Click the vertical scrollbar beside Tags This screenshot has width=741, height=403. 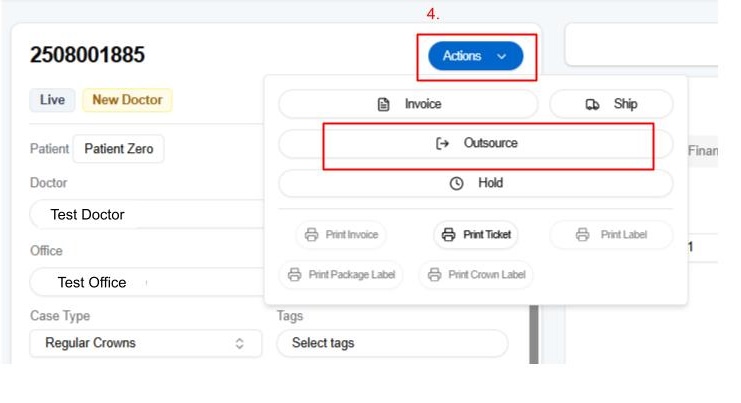tap(534, 334)
